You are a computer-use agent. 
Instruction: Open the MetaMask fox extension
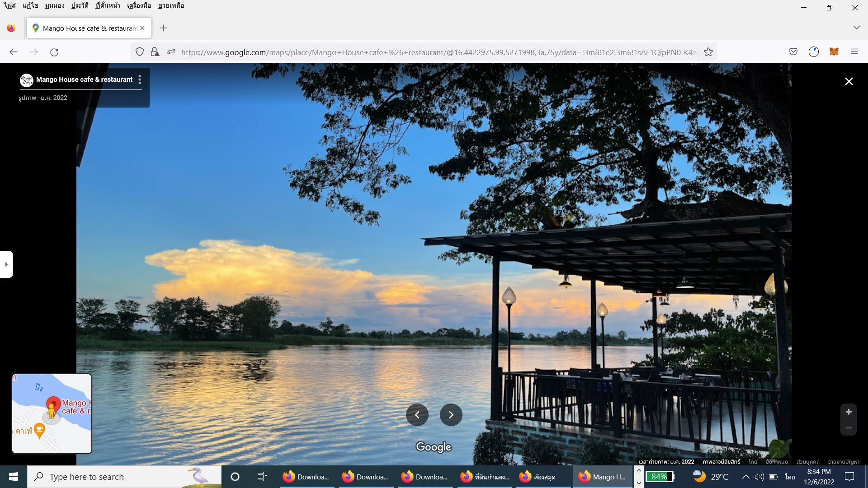click(834, 52)
